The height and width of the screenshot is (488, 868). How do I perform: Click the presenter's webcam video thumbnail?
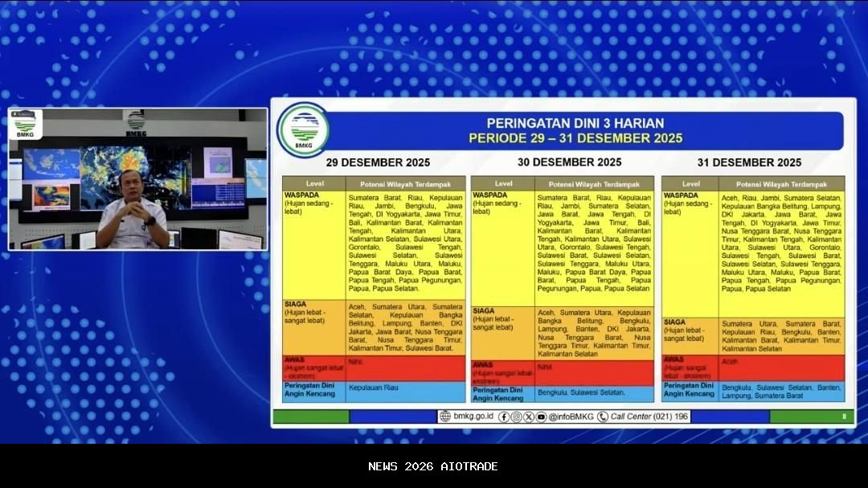click(x=137, y=178)
